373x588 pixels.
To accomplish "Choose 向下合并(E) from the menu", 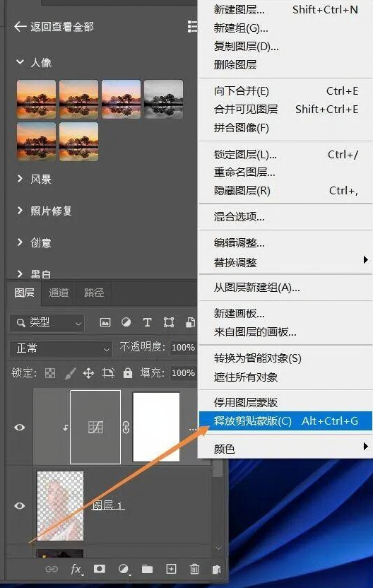I will [285, 90].
